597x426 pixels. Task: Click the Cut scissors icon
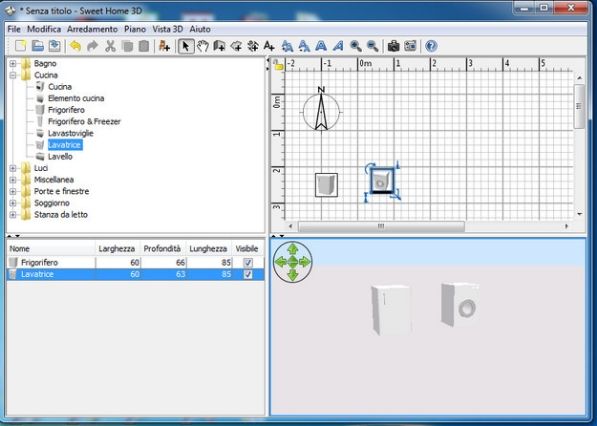[x=110, y=46]
